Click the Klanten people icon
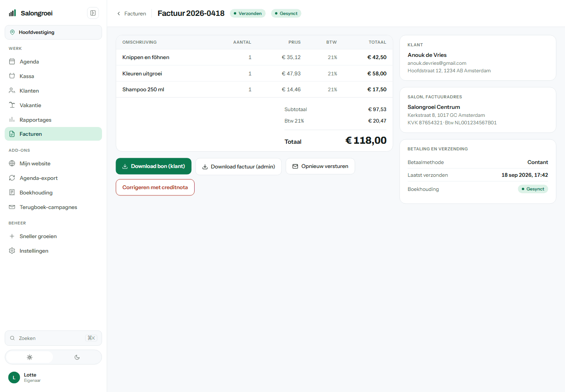The image size is (565, 392). (x=12, y=91)
